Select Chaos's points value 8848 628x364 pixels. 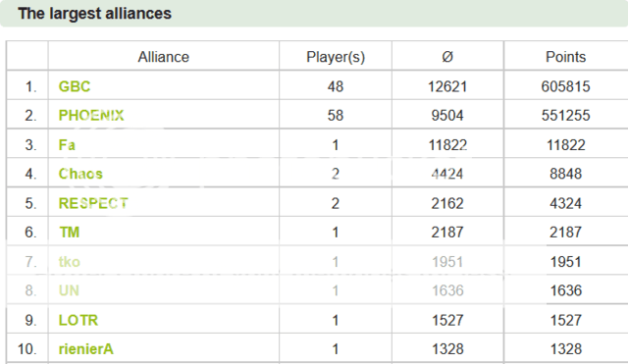(x=565, y=174)
